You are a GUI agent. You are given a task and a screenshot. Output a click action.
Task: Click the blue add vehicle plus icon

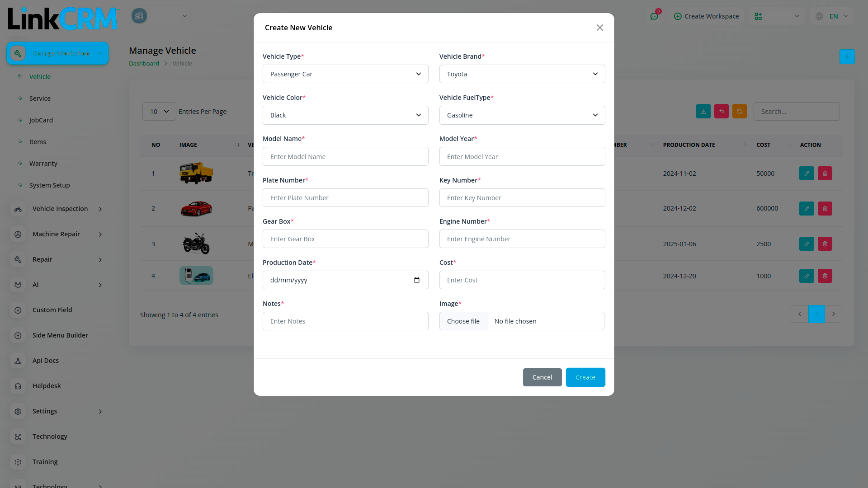pyautogui.click(x=847, y=57)
